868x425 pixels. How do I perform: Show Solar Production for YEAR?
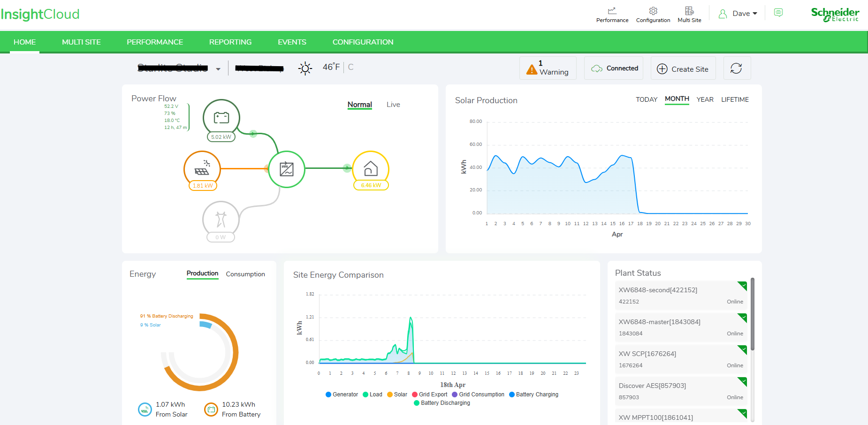(x=705, y=99)
